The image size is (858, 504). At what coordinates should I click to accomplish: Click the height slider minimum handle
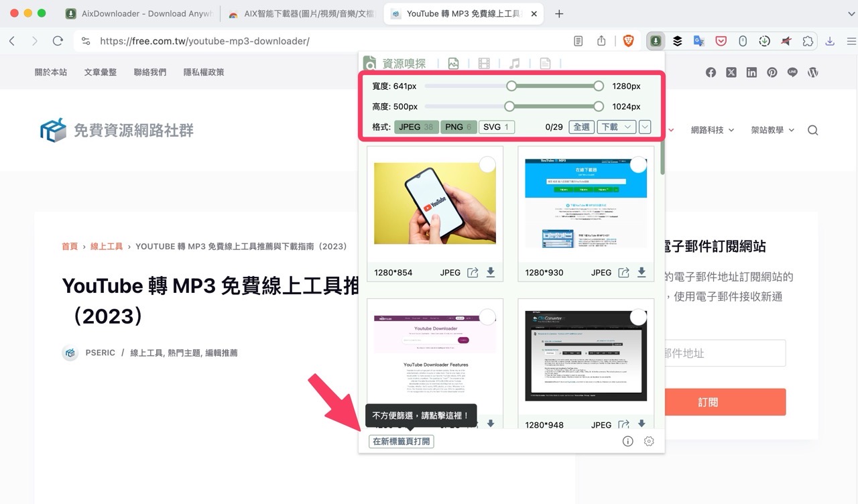(509, 106)
